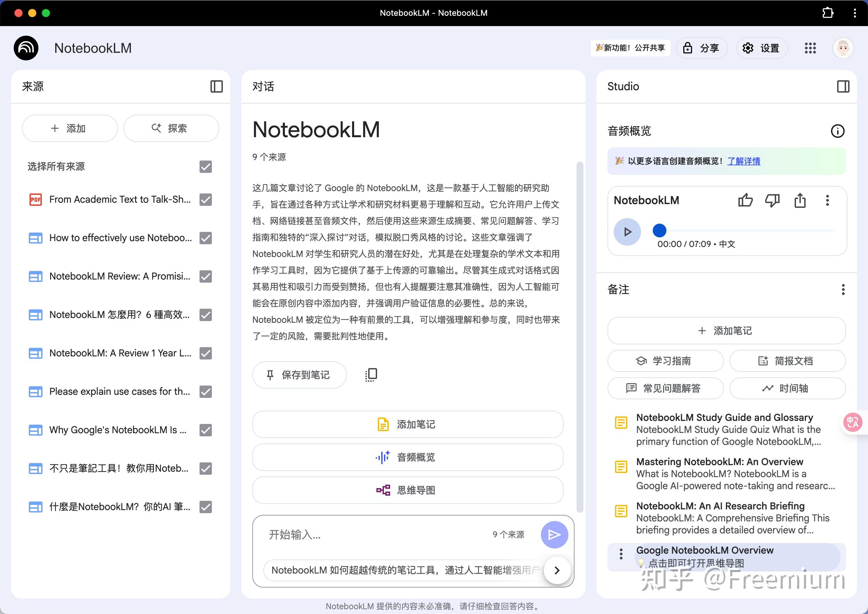Click the audio progress track
The image size is (868, 614).
point(748,230)
